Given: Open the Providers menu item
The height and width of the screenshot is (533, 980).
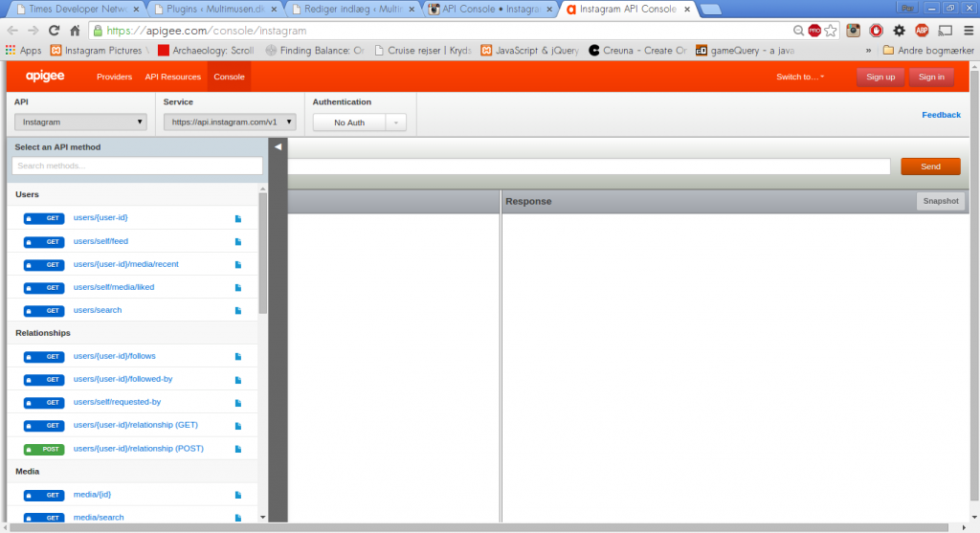Looking at the screenshot, I should pos(115,77).
